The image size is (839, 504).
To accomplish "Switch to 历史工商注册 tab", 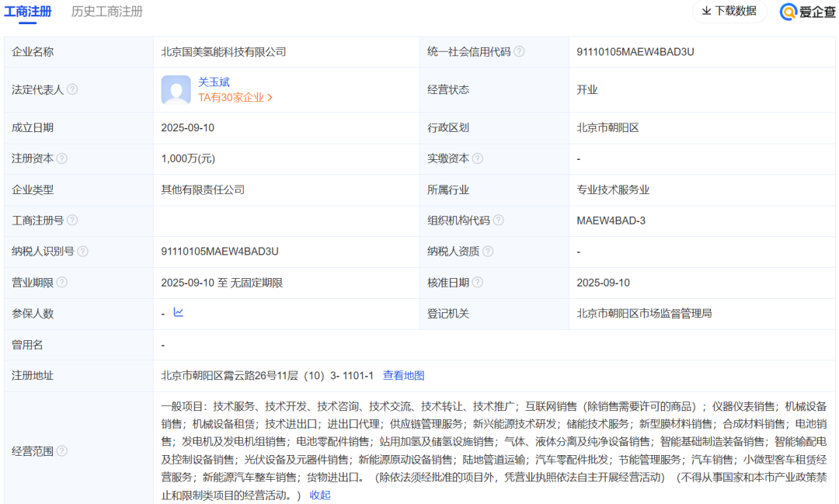I will [107, 12].
